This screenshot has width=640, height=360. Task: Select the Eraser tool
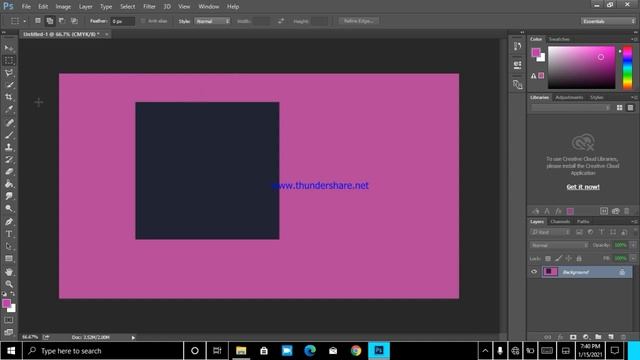pos(9,171)
